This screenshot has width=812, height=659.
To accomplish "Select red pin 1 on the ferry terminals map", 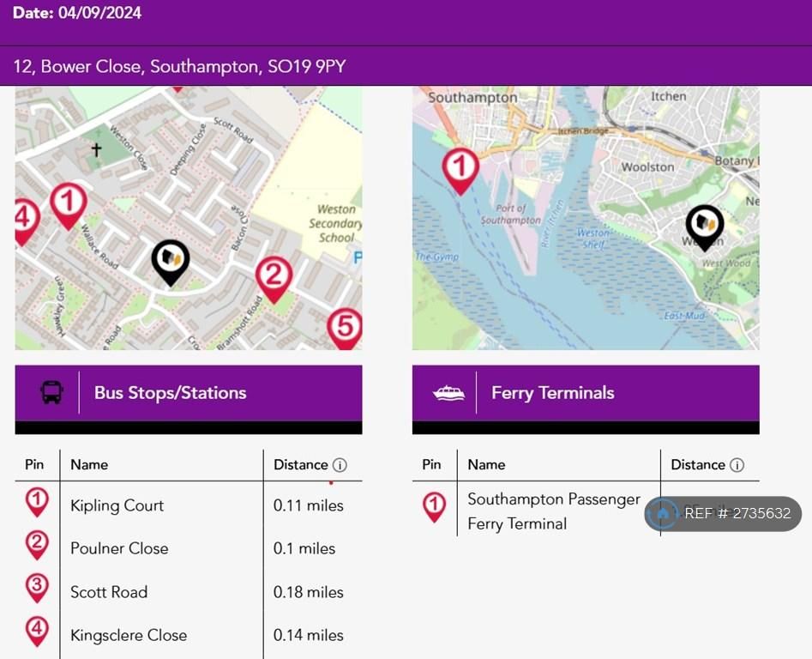I will click(x=460, y=168).
